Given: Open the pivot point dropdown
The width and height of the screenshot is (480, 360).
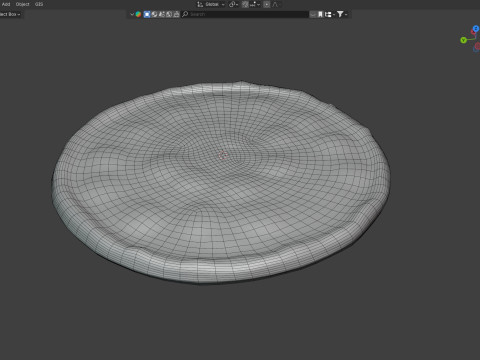Looking at the screenshot, I should [x=233, y=4].
